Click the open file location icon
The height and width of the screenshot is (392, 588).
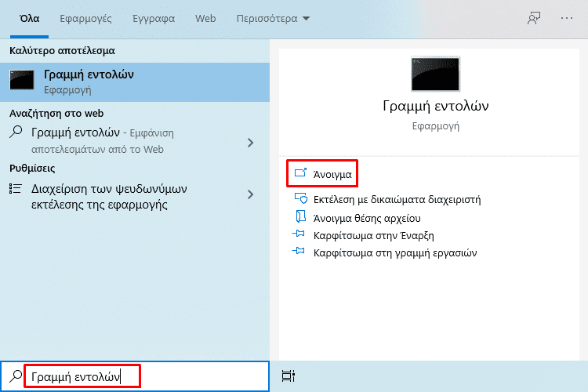pyautogui.click(x=301, y=216)
